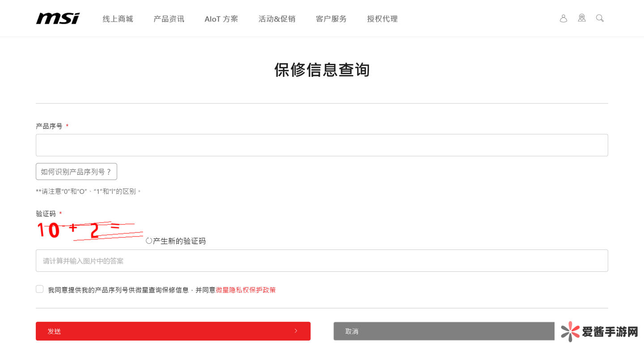Focus the 产品序号 input field
The width and height of the screenshot is (644, 343).
322,145
